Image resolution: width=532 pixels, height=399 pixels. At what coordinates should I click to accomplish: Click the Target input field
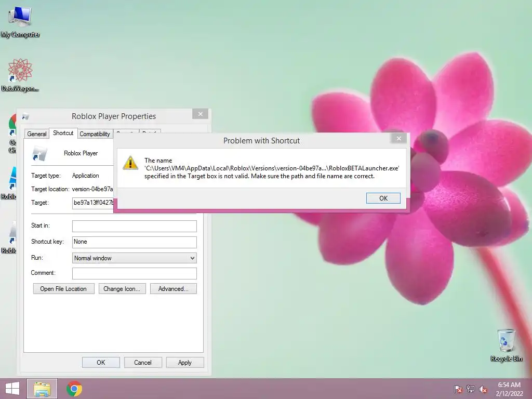[x=94, y=203]
